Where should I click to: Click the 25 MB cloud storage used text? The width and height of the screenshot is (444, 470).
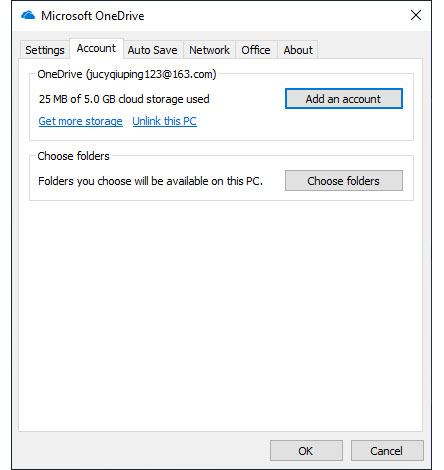point(124,99)
